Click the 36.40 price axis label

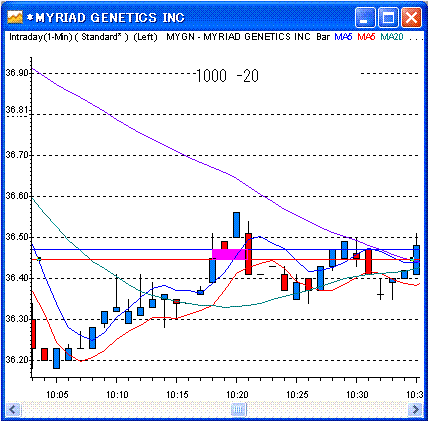pos(18,278)
